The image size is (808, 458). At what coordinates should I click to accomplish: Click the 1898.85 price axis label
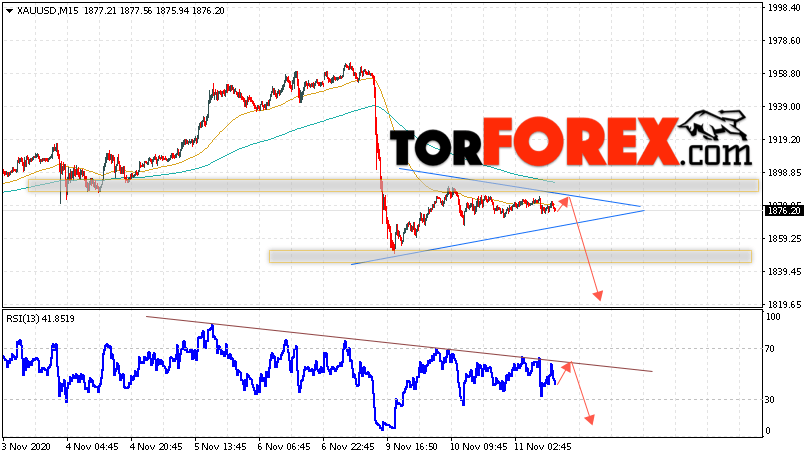click(x=784, y=173)
